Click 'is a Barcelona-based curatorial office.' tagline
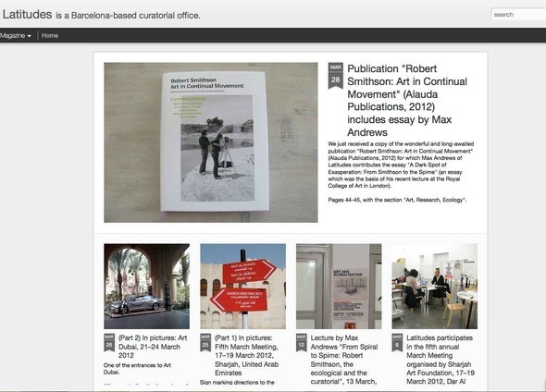 [x=128, y=16]
